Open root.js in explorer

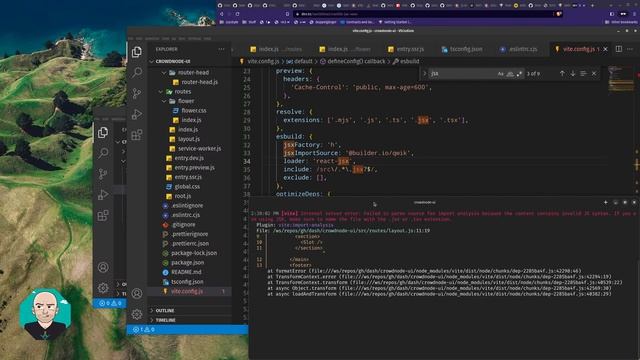183,196
